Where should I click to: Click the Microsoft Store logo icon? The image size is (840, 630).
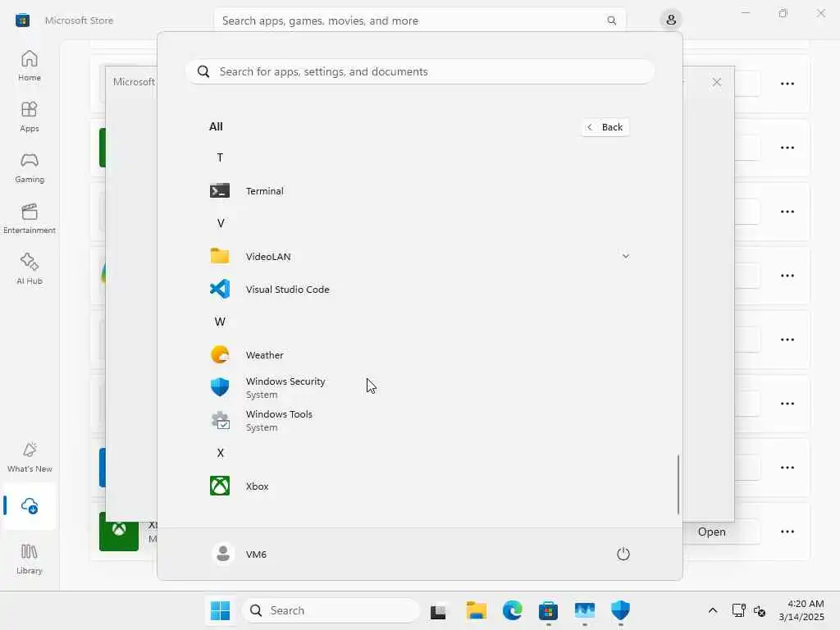[x=22, y=21]
